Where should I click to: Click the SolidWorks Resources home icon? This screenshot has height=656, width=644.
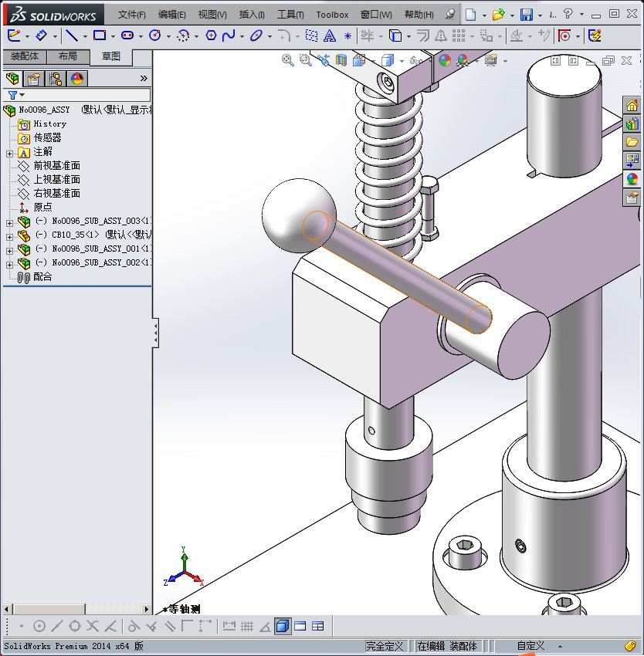point(632,105)
